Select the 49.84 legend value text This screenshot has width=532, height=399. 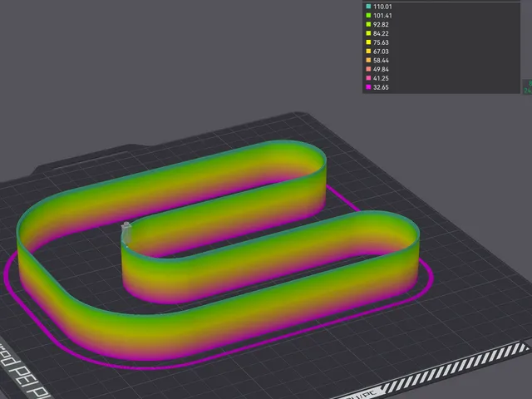click(381, 69)
